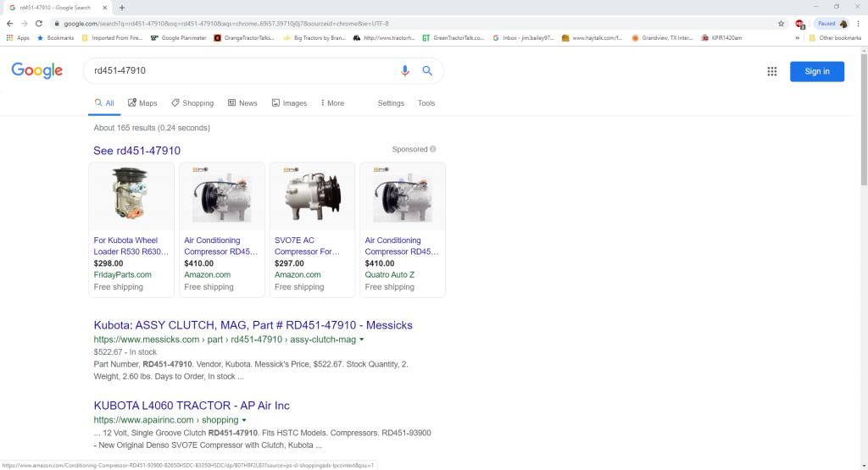868x470 pixels.
Task: Open For Kubota Wheel Loader R530 link
Action: [x=131, y=246]
